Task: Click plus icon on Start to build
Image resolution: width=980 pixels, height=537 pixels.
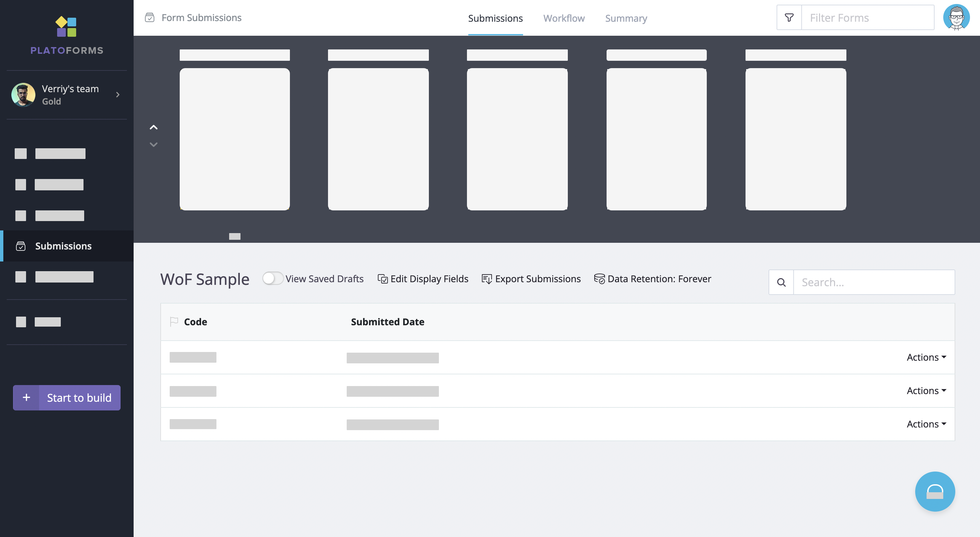Action: point(26,397)
